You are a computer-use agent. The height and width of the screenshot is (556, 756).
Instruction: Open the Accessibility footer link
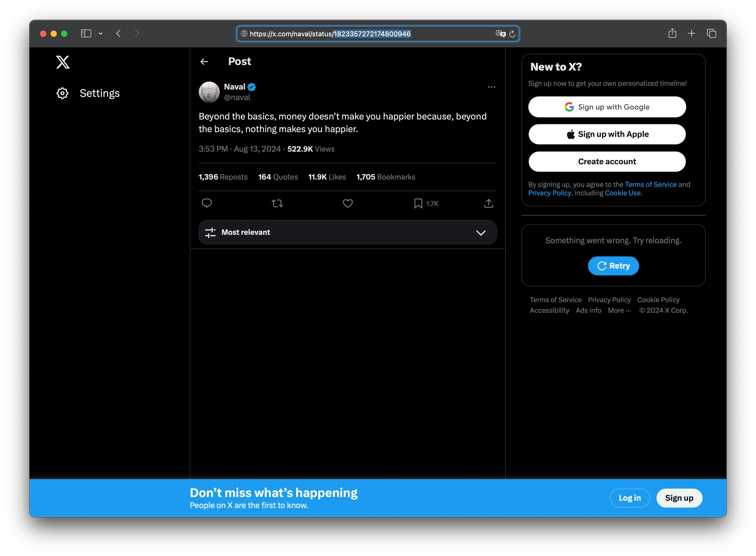pyautogui.click(x=549, y=311)
